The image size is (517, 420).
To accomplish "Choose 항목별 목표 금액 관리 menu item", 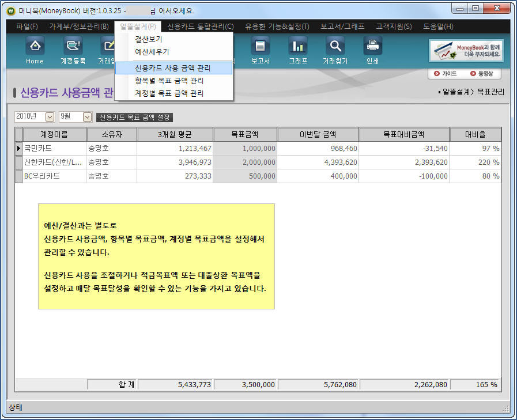I will 169,81.
